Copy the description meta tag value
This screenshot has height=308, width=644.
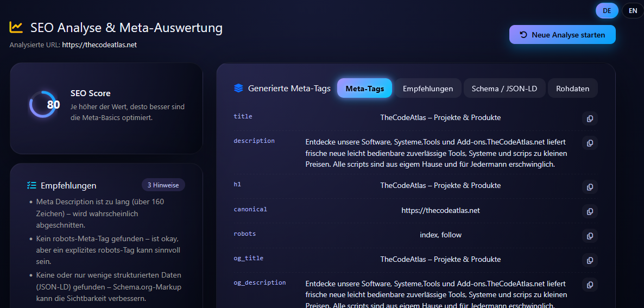[590, 143]
